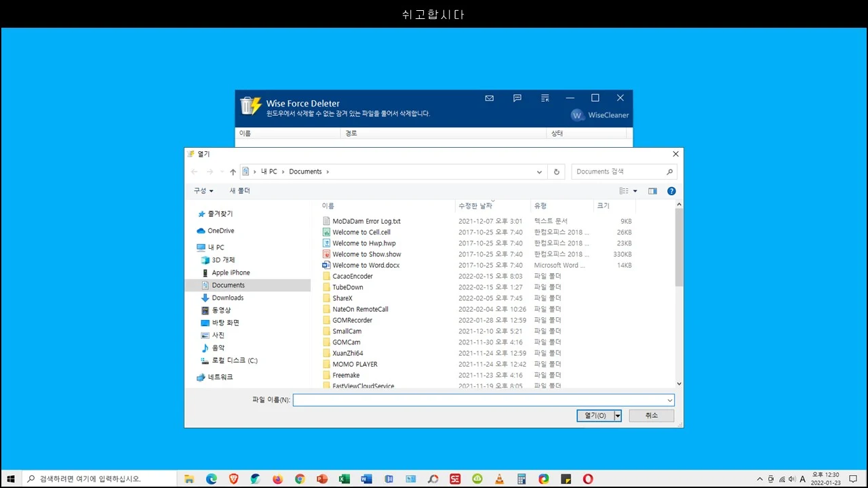Click the mail icon in Wise Force Deleter
Screen dimensions: 868x488
[x=490, y=98]
